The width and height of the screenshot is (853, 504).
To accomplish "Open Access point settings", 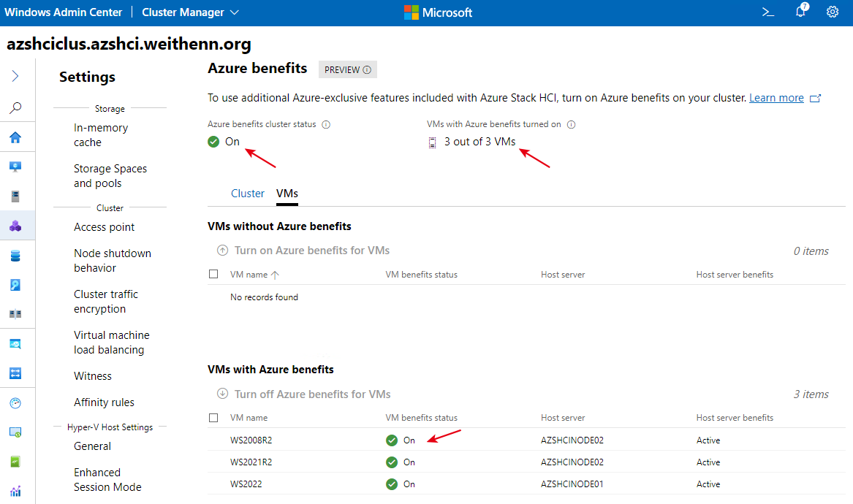I will coord(104,227).
